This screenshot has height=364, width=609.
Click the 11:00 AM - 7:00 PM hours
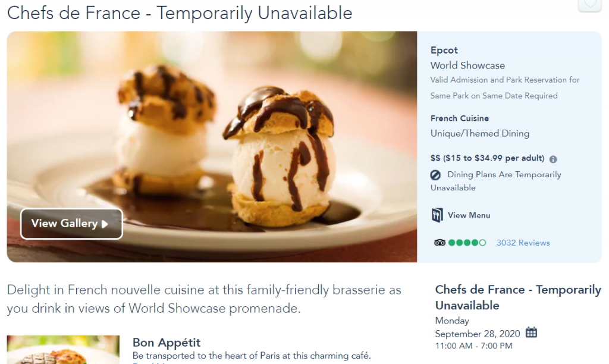(473, 346)
